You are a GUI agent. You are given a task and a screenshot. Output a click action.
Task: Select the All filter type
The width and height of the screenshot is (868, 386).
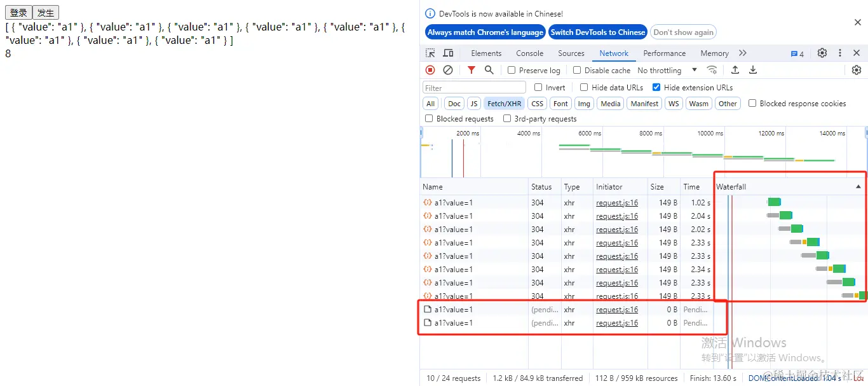click(431, 104)
